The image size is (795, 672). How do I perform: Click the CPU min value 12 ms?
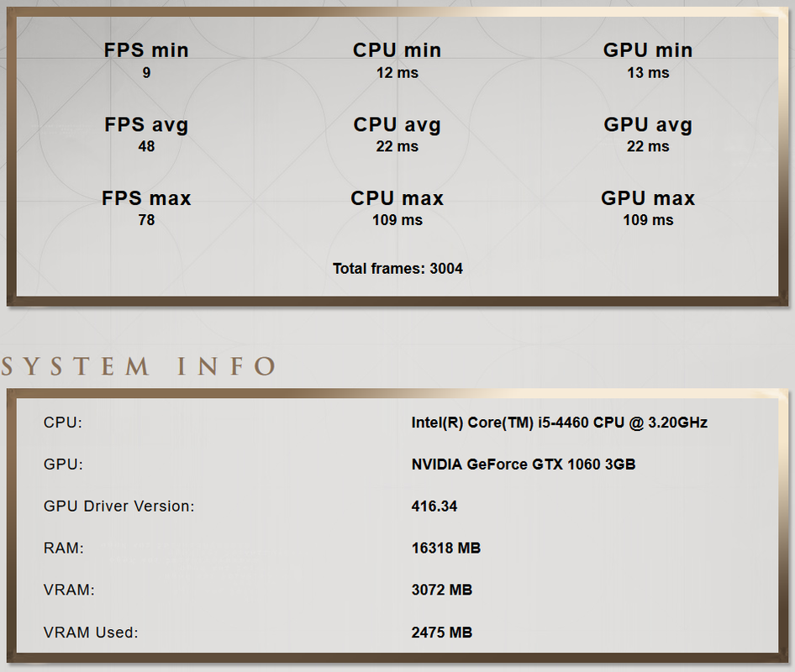click(397, 72)
